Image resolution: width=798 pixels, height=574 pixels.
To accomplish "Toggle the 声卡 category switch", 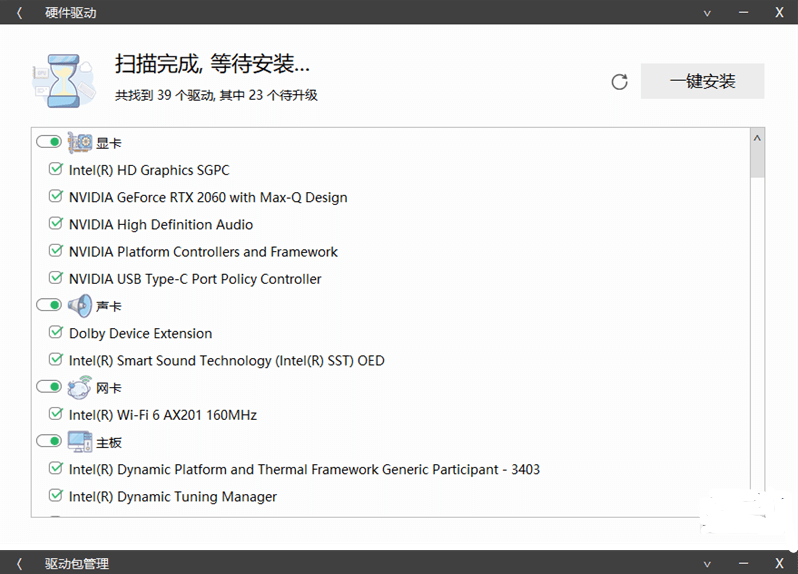I will coord(49,305).
